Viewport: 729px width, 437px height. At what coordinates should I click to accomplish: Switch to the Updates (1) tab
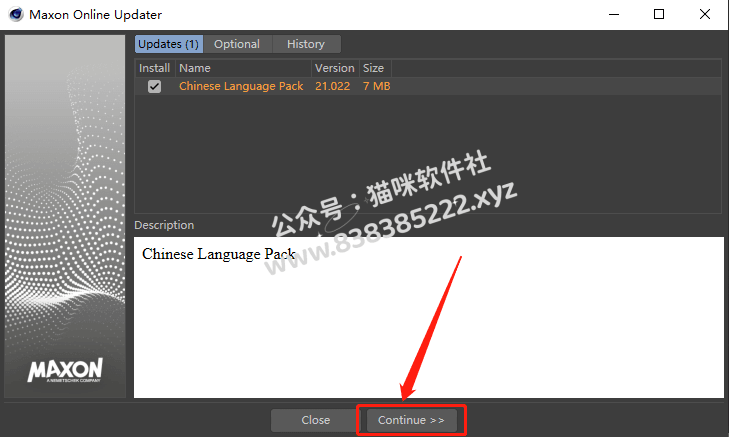coord(169,44)
